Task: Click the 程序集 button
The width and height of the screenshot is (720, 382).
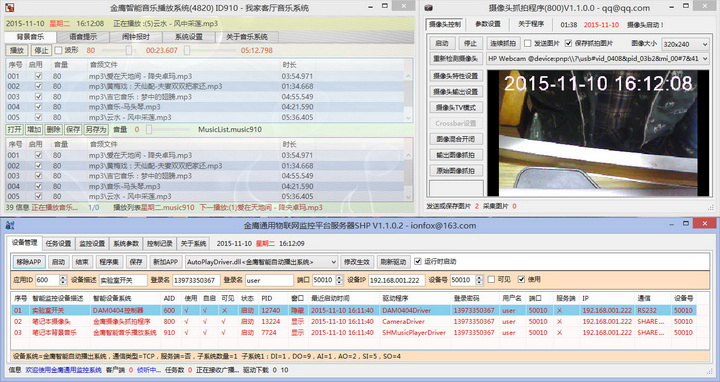Action: [x=109, y=262]
